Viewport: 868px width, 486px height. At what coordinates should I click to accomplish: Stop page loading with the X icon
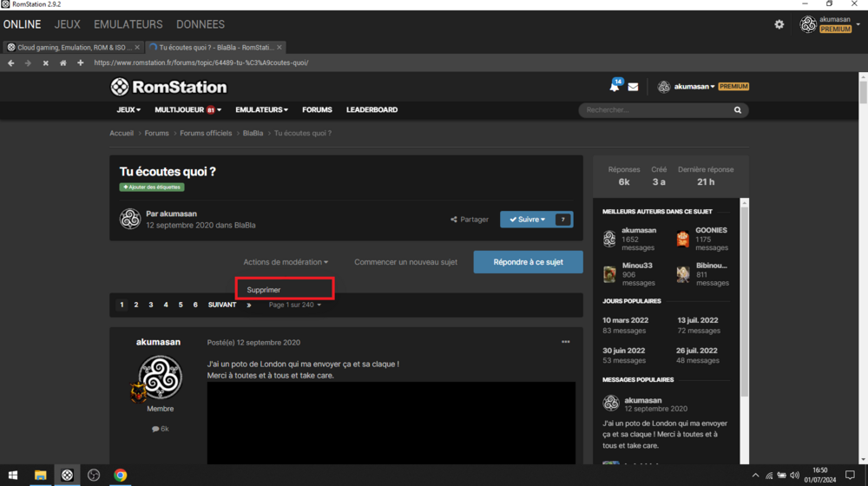coord(45,62)
